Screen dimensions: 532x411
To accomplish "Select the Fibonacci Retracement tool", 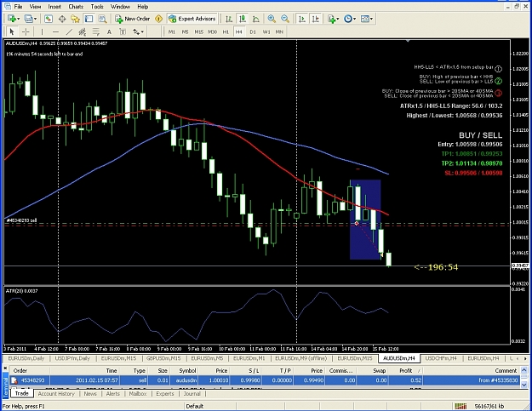I will pyautogui.click(x=95, y=31).
